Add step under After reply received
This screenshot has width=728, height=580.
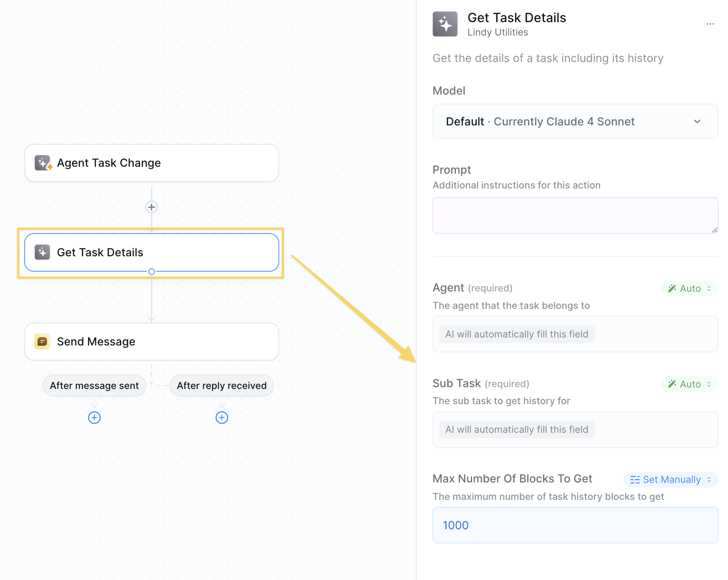(x=222, y=418)
